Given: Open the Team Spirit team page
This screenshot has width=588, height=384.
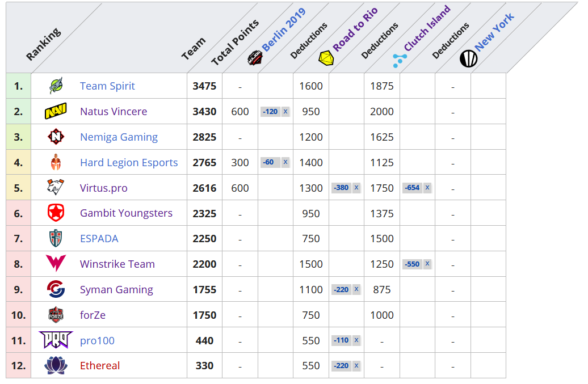Looking at the screenshot, I should click(x=107, y=86).
